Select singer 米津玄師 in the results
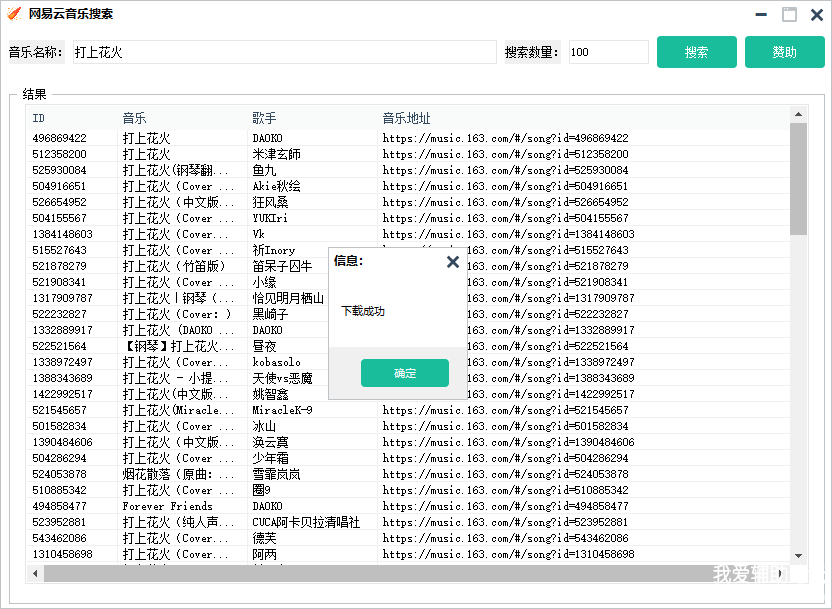Image resolution: width=832 pixels, height=609 pixels. 276,154
